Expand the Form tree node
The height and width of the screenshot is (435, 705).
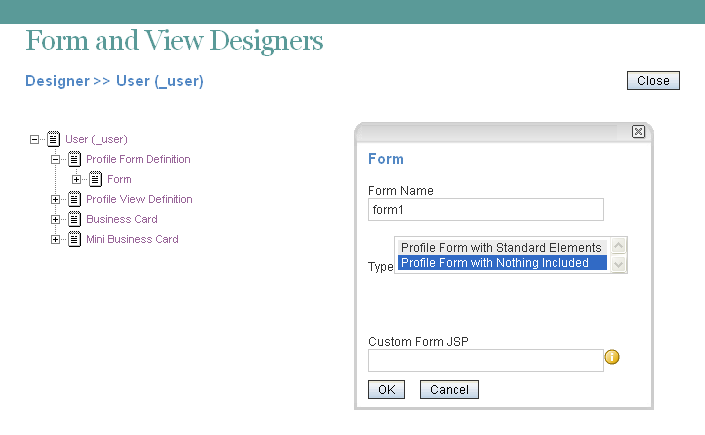point(77,179)
